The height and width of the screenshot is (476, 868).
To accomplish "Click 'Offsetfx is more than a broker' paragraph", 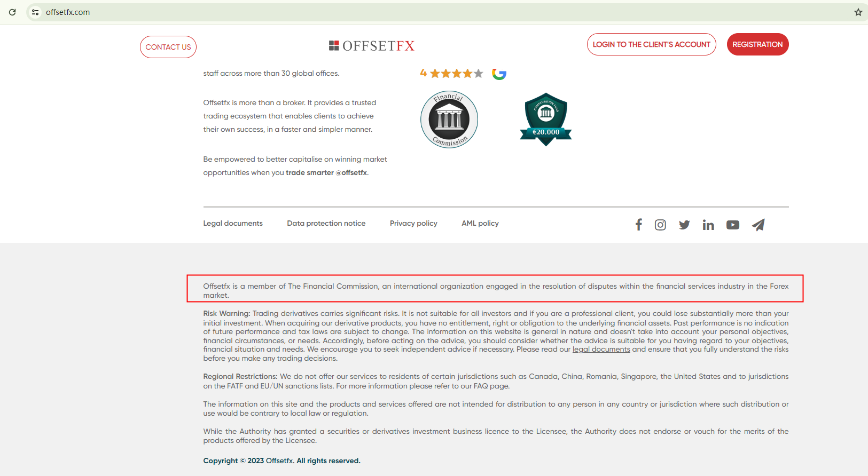I will point(290,116).
